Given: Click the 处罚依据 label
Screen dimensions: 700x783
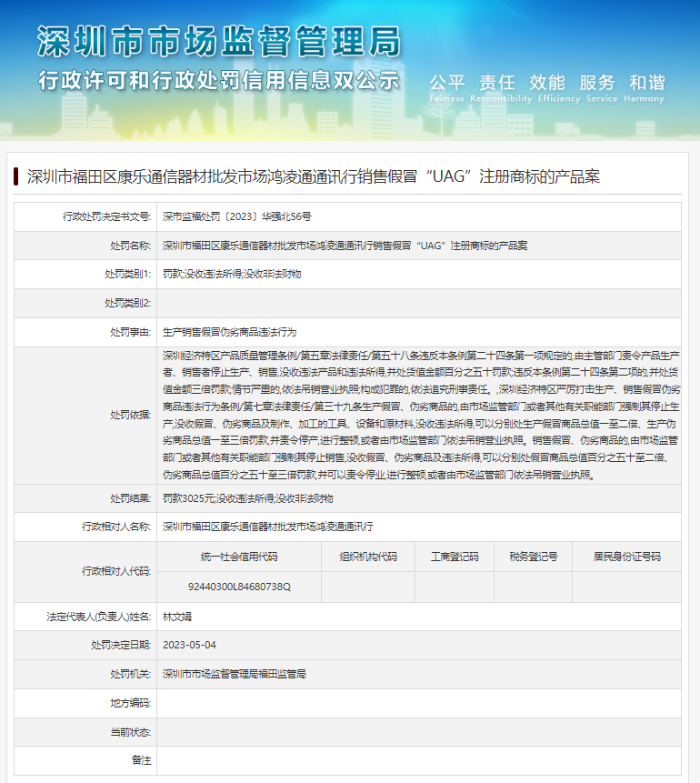Looking at the screenshot, I should tap(130, 415).
